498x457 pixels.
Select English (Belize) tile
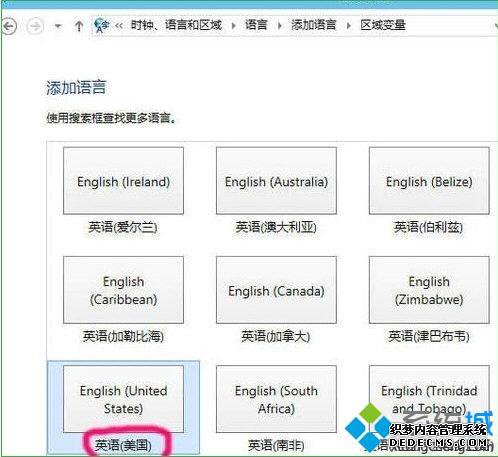429,180
